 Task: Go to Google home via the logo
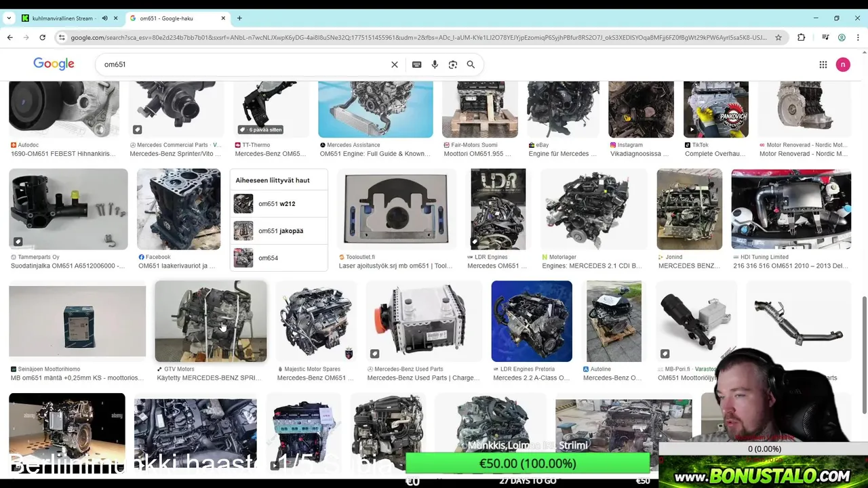tap(54, 64)
